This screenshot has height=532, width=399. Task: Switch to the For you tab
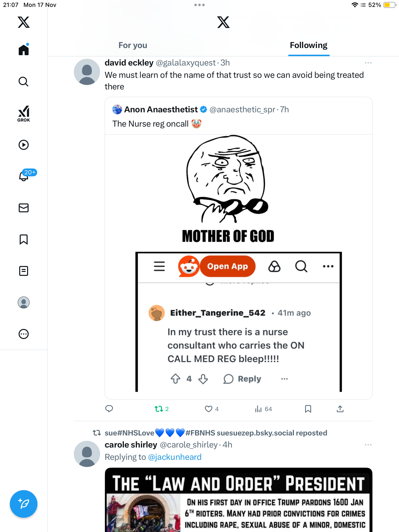(133, 45)
